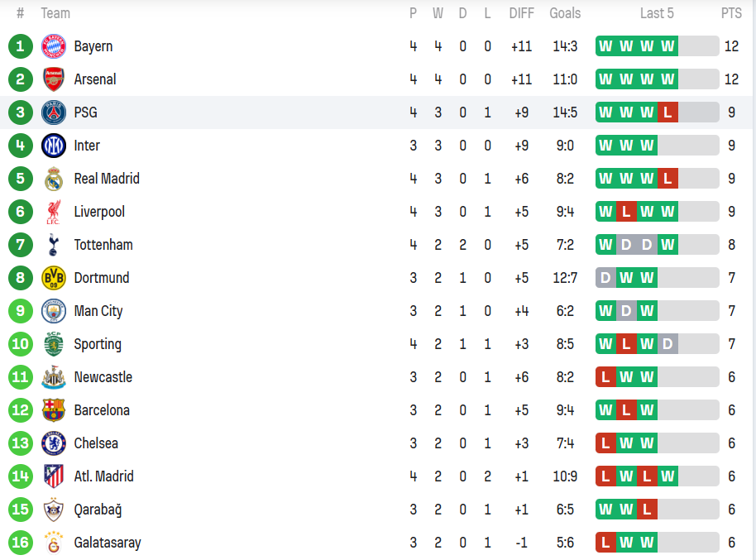Click Chelsea's red L result badge

(x=605, y=443)
